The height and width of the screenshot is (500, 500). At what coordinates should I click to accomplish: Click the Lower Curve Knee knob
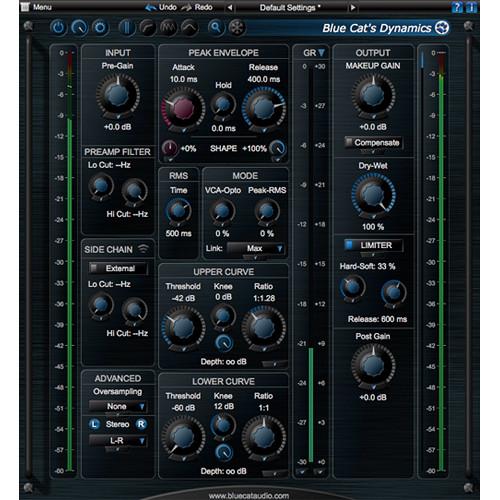pyautogui.click(x=223, y=426)
